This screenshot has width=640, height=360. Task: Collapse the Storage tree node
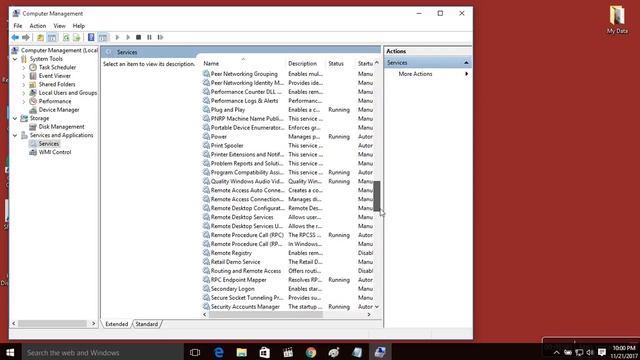click(15, 118)
